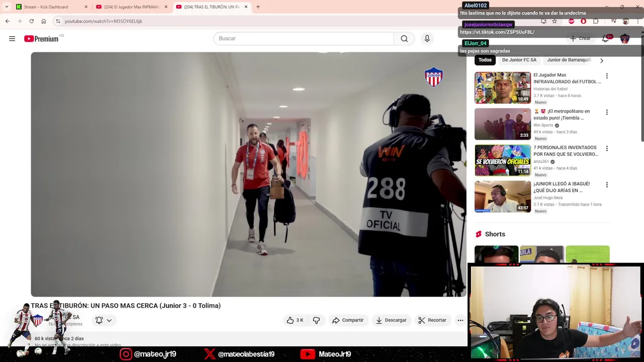Open thumbnail of 10:49 Jugador INFRAVALORADO video
Image resolution: width=644 pixels, height=362 pixels.
[503, 88]
